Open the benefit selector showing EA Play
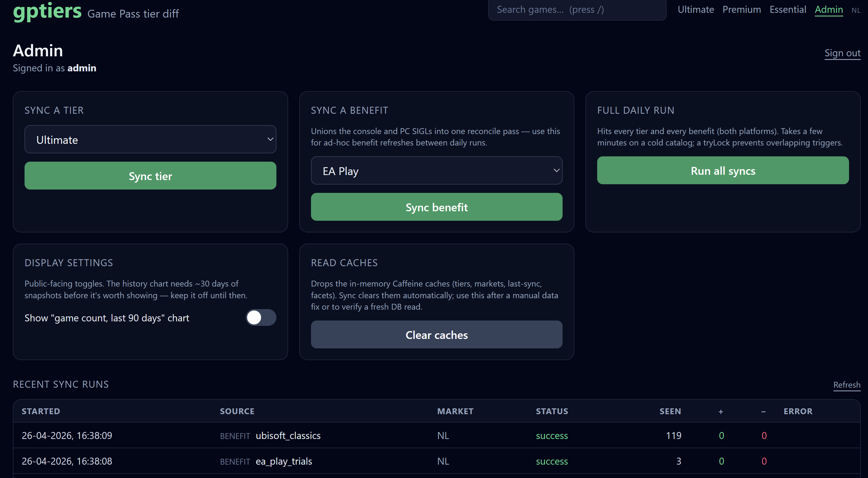The width and height of the screenshot is (868, 478). [x=436, y=171]
